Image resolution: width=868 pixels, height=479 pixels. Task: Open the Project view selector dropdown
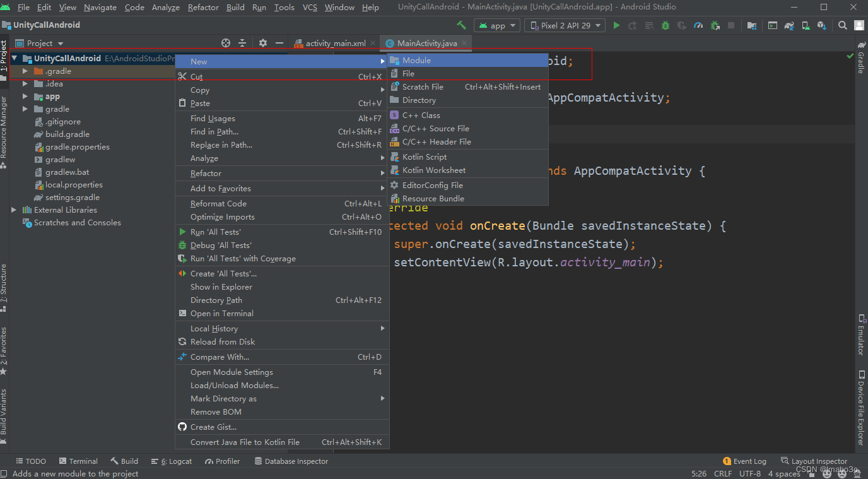(39, 43)
